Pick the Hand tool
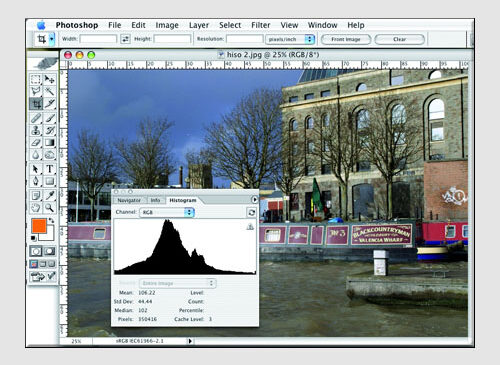 36,208
